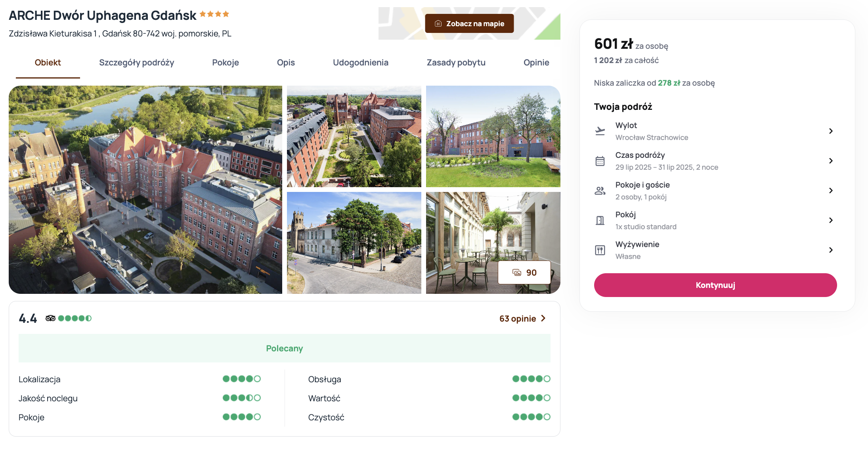Go to the Opis tab

click(286, 63)
